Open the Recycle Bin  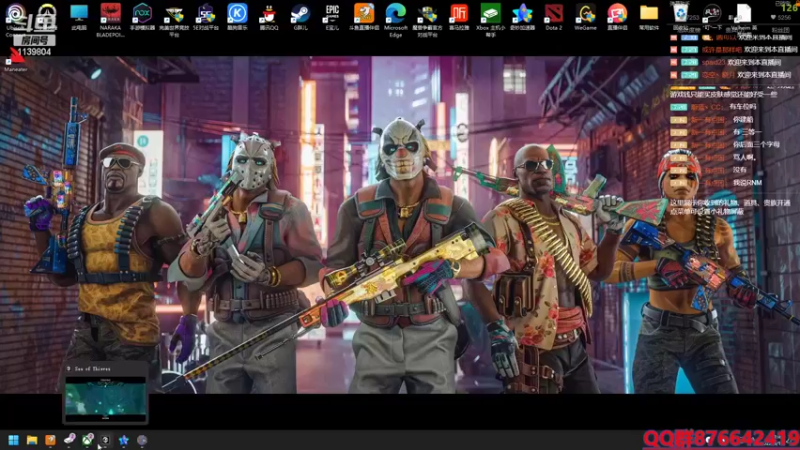680,14
